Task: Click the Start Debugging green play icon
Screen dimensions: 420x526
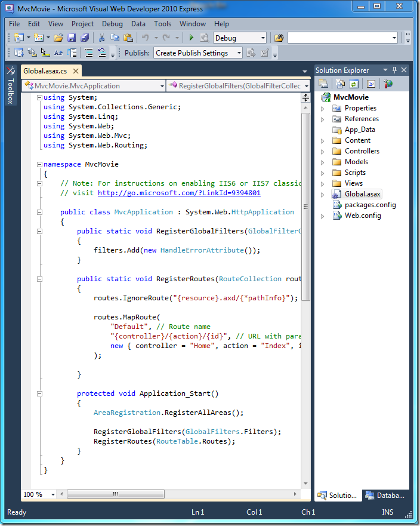Action: click(x=192, y=38)
